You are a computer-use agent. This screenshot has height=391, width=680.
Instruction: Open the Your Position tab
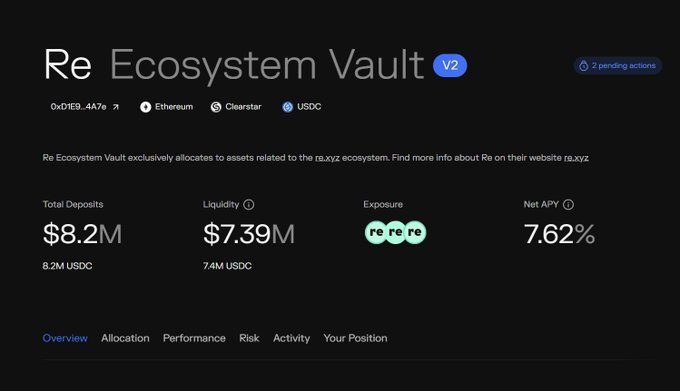(x=355, y=338)
